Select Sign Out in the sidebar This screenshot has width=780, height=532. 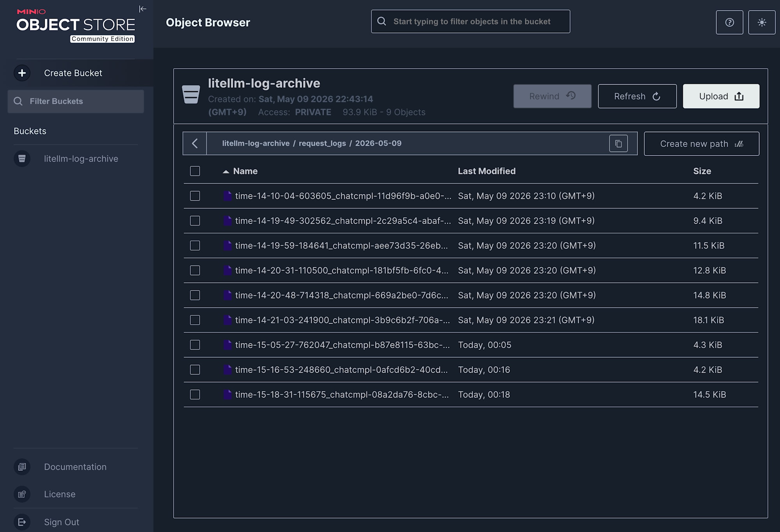coord(62,522)
